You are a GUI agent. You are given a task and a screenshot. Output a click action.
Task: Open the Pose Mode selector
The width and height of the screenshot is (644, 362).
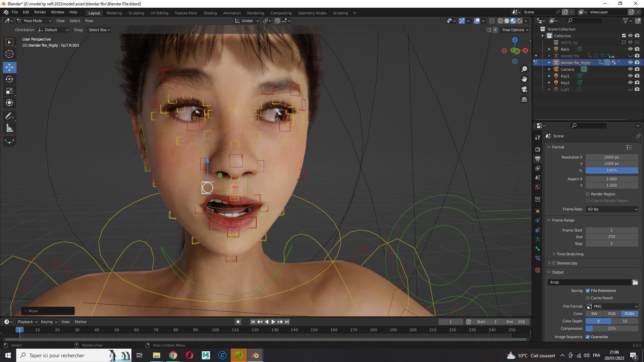[x=34, y=21]
